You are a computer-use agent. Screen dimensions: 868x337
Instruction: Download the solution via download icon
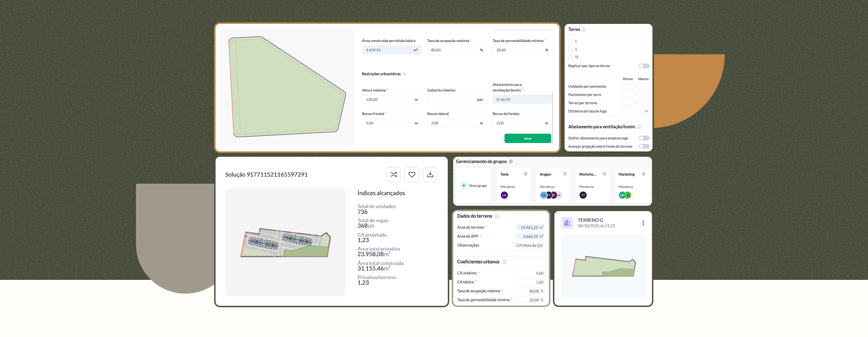430,175
